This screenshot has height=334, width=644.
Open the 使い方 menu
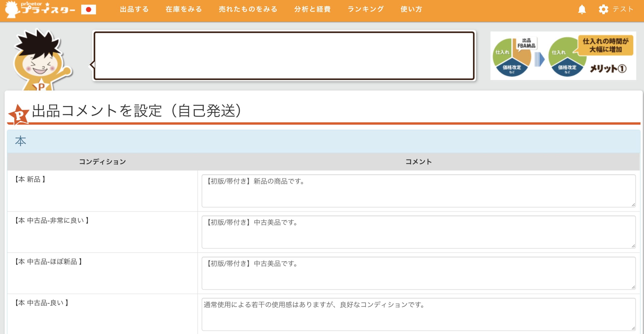click(x=411, y=10)
